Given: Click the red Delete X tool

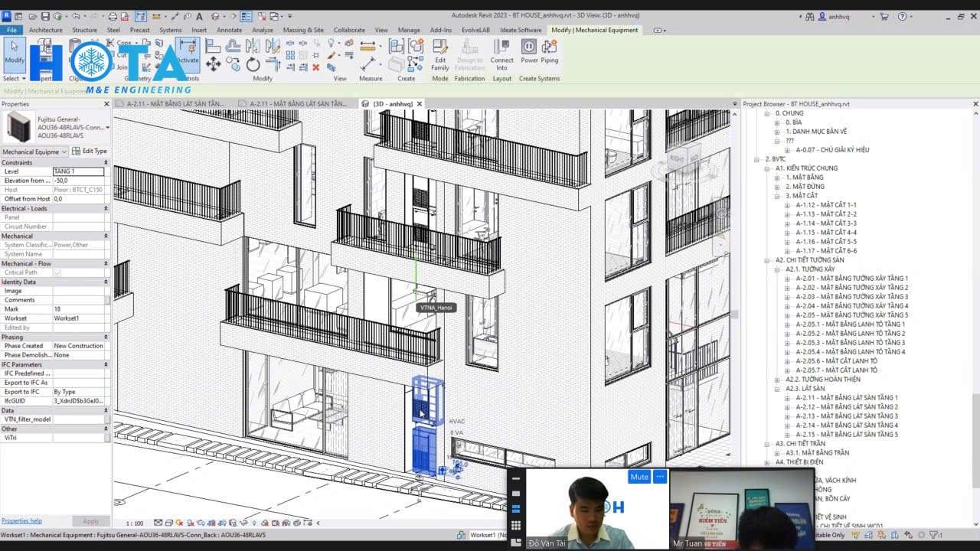Looking at the screenshot, I should click(x=315, y=67).
